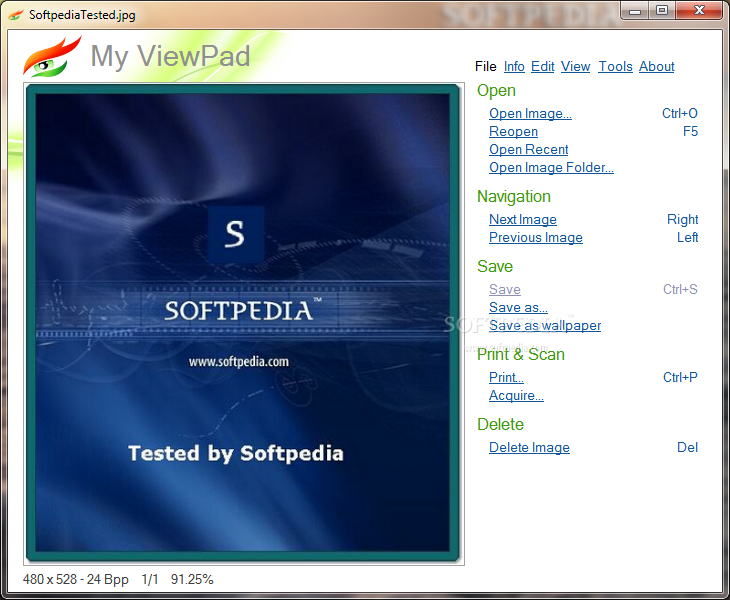
Task: Click the greyed Save link
Action: pos(505,290)
